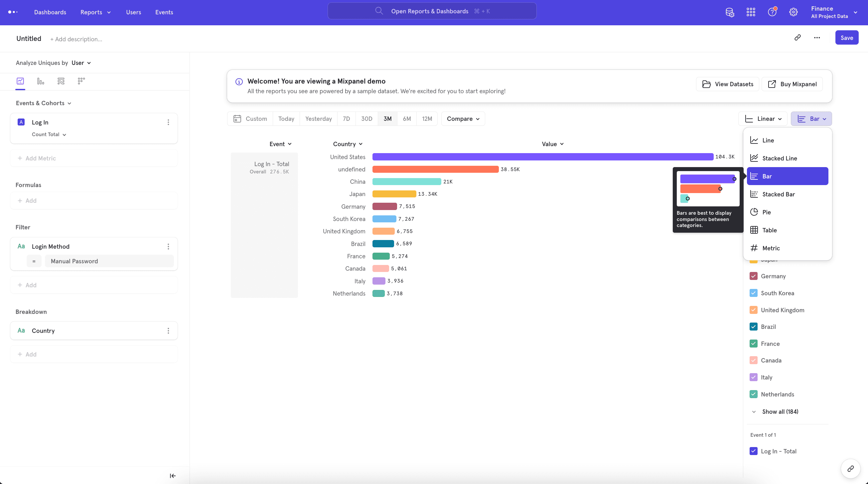Uncheck the Germany legend checkbox
The height and width of the screenshot is (484, 868).
[x=754, y=276]
